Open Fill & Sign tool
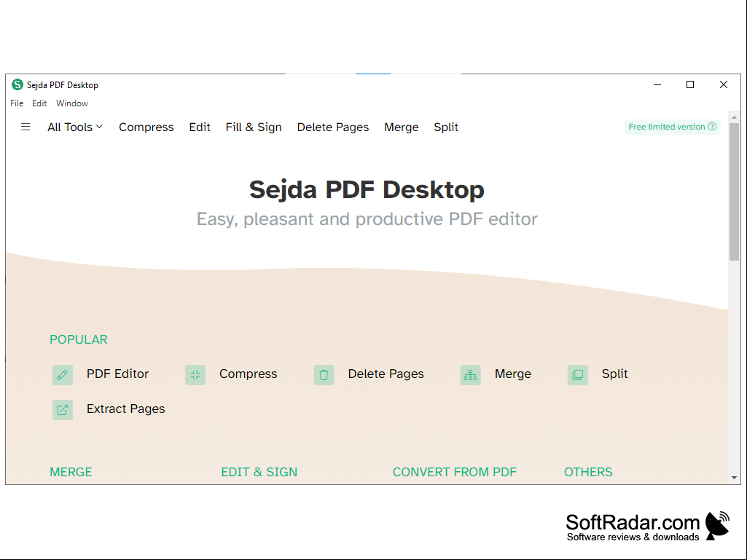 [254, 127]
